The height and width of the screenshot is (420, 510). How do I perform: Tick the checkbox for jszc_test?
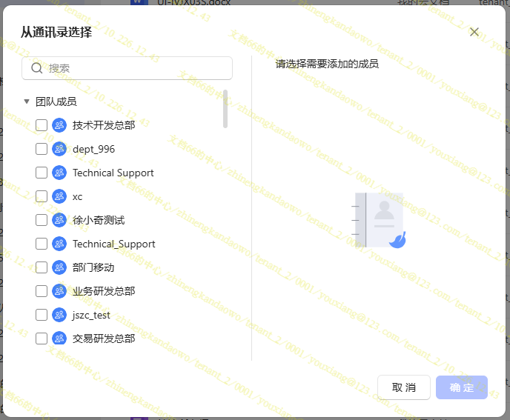coord(42,315)
